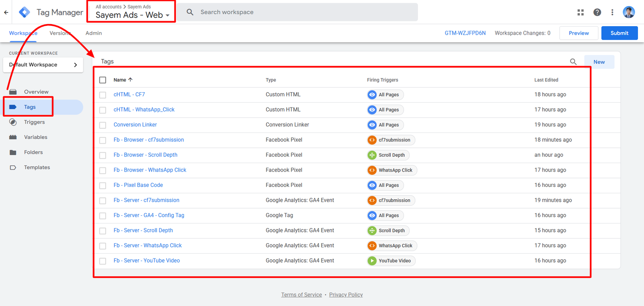Open the Conversion Linker tag link
644x306 pixels.
pyautogui.click(x=135, y=125)
